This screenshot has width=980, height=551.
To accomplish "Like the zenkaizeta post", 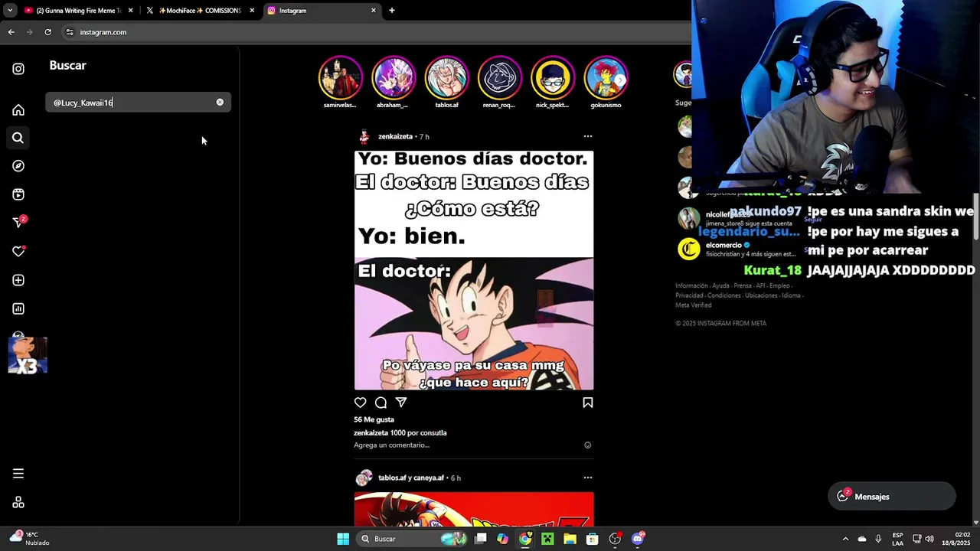I will (361, 403).
